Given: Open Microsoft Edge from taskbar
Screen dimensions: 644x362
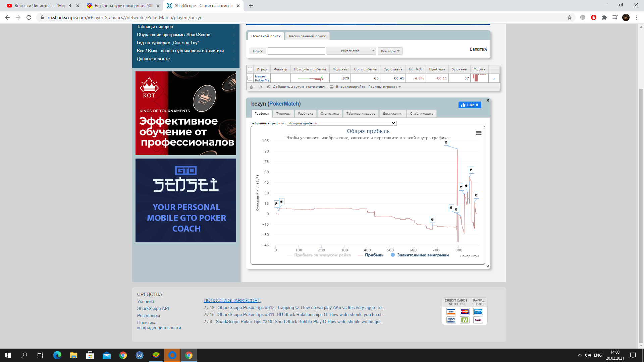Looking at the screenshot, I should point(57,355).
